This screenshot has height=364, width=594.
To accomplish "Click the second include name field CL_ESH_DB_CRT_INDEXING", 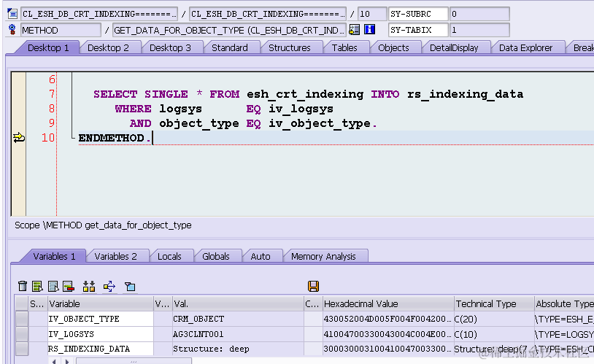I will (268, 14).
